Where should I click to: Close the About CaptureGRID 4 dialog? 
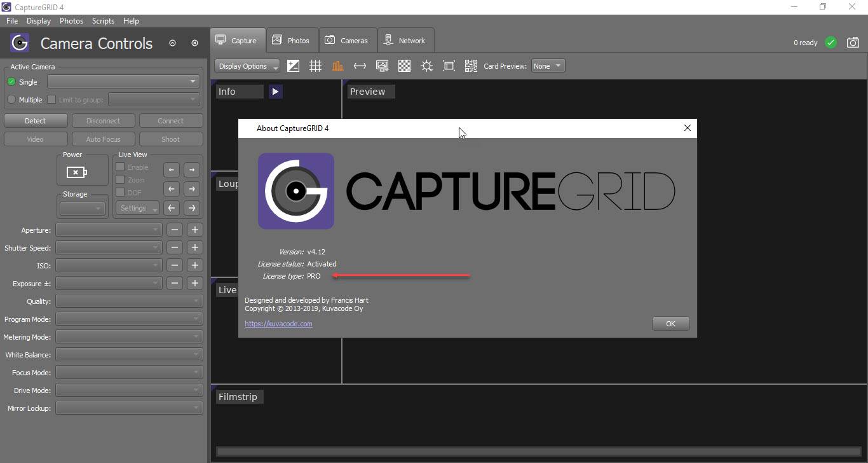[687, 128]
